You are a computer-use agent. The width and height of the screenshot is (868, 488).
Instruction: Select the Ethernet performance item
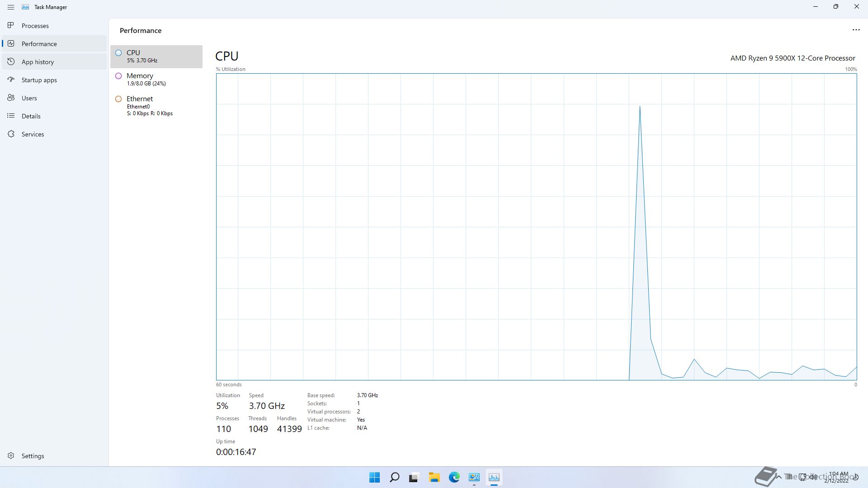156,106
